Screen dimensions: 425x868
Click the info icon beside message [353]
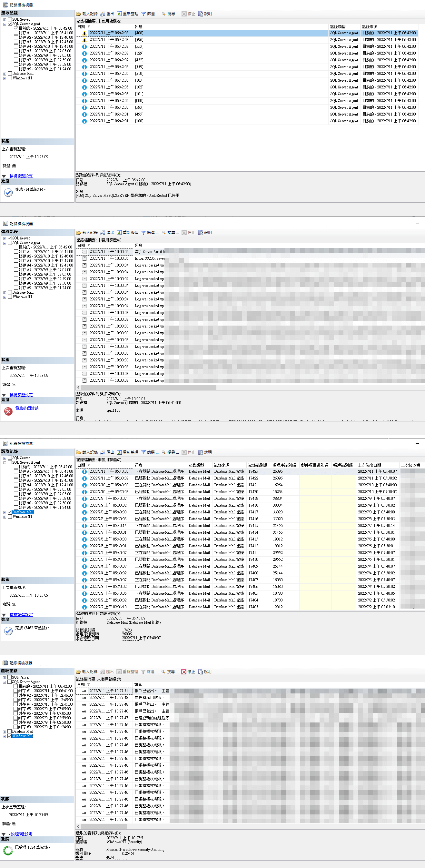84,47
